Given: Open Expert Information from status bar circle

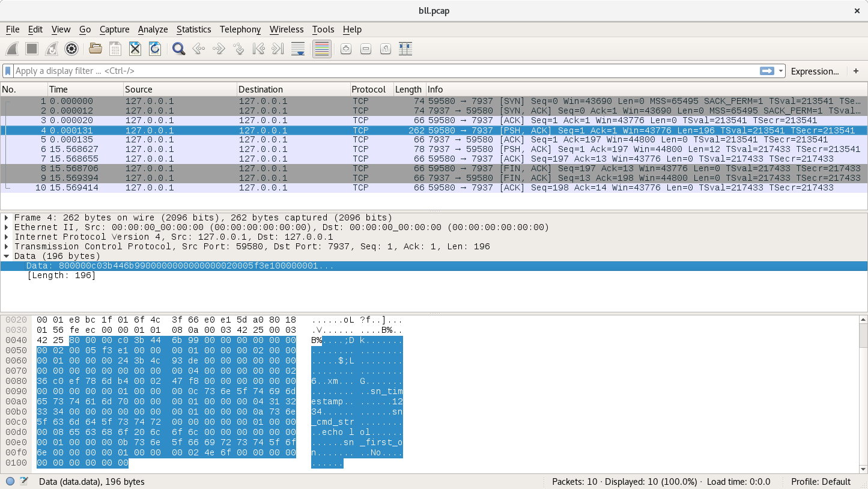Looking at the screenshot, I should tap(10, 481).
